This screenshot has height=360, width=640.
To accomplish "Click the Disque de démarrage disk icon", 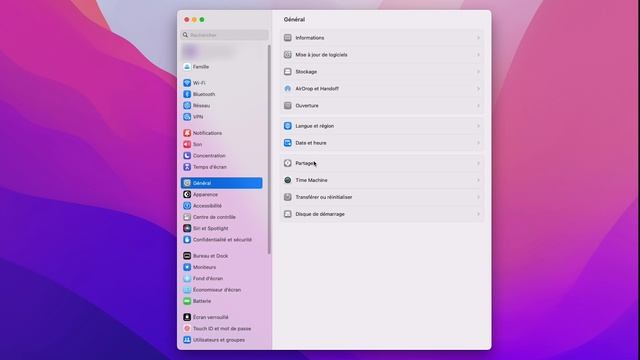I will click(288, 214).
